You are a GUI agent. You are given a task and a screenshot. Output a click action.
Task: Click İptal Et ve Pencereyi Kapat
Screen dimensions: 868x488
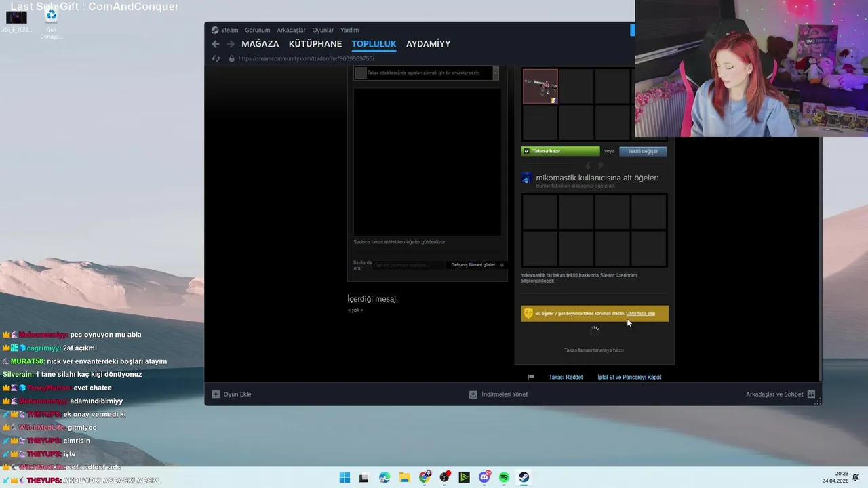[x=629, y=377]
